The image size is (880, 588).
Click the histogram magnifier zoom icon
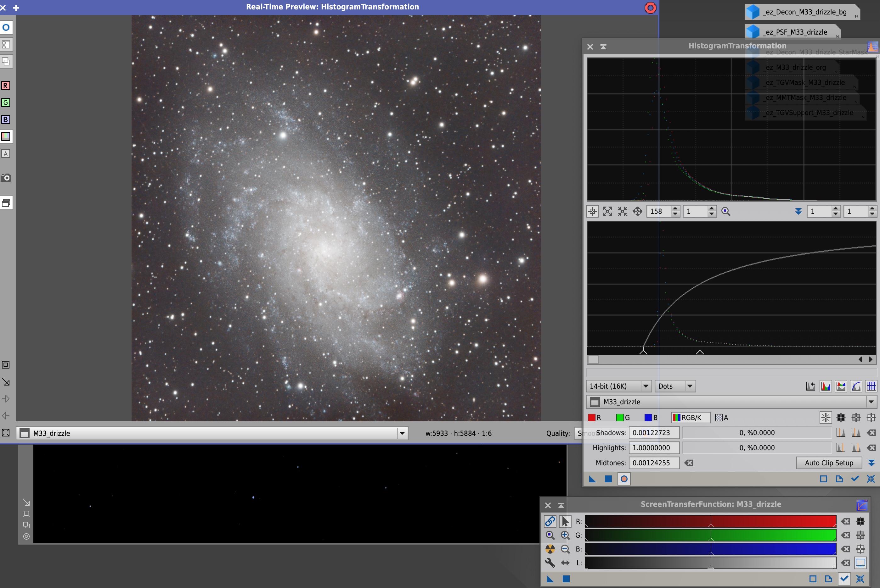point(726,212)
